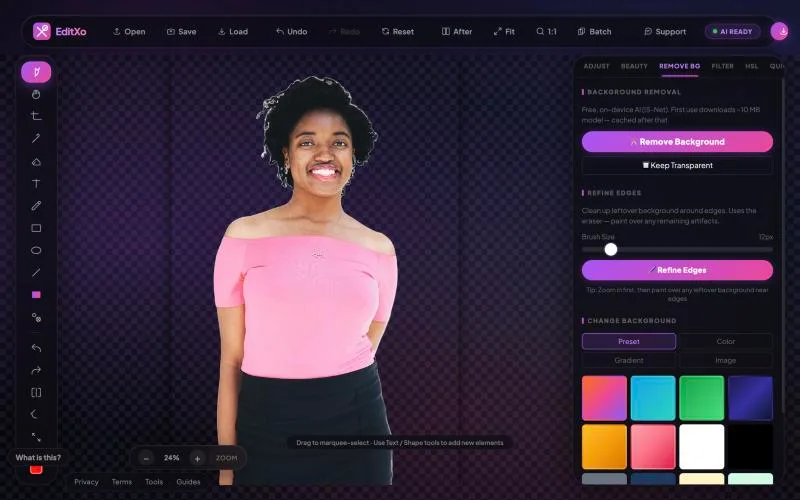Viewport: 800px width, 500px height.
Task: Reset the image with Reset button
Action: pyautogui.click(x=398, y=32)
